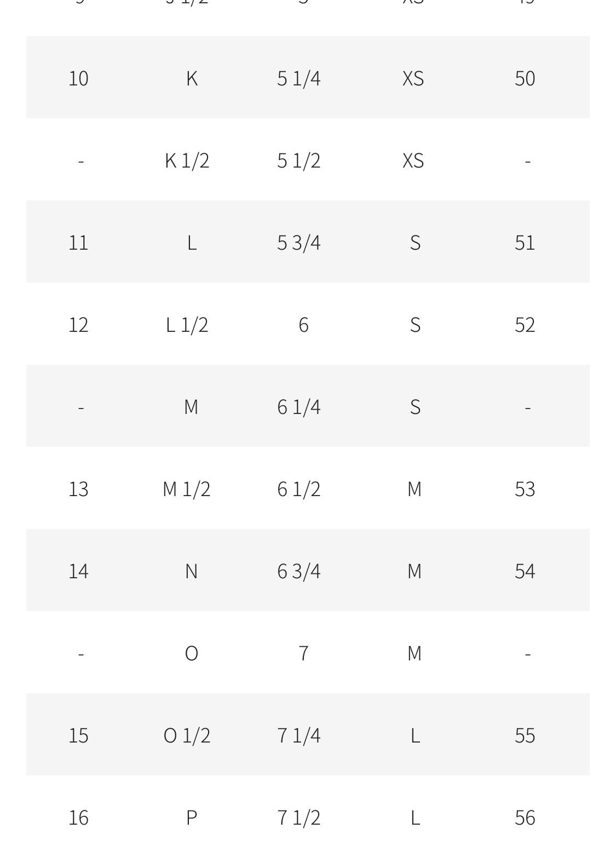
Task: Select the M 1/2 letter size
Action: pos(187,489)
